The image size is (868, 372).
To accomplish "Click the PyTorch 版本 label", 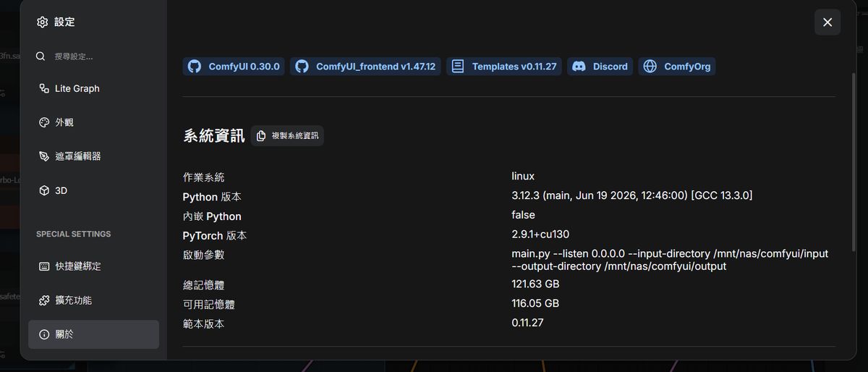I will 215,236.
